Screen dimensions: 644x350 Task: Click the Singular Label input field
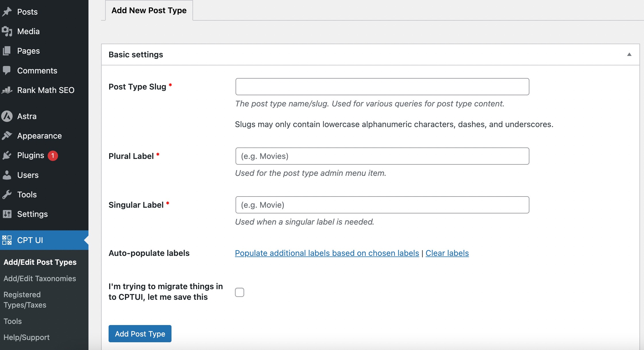pyautogui.click(x=382, y=205)
